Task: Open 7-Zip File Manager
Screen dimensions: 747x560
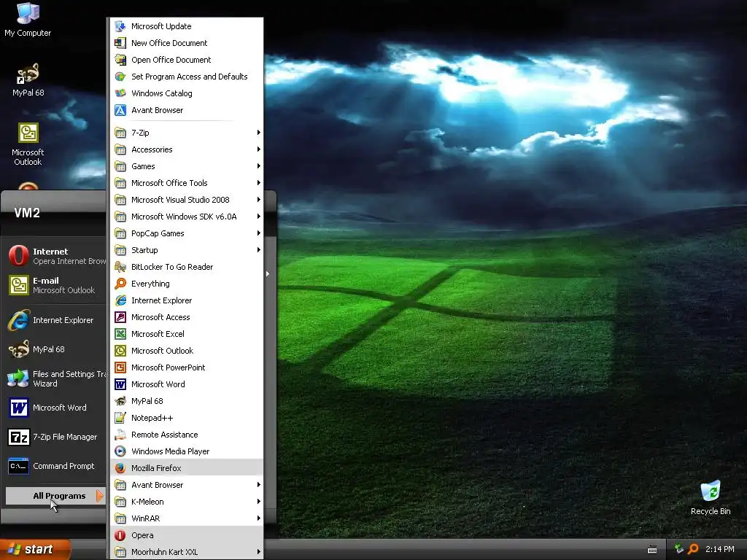Action: click(x=55, y=437)
